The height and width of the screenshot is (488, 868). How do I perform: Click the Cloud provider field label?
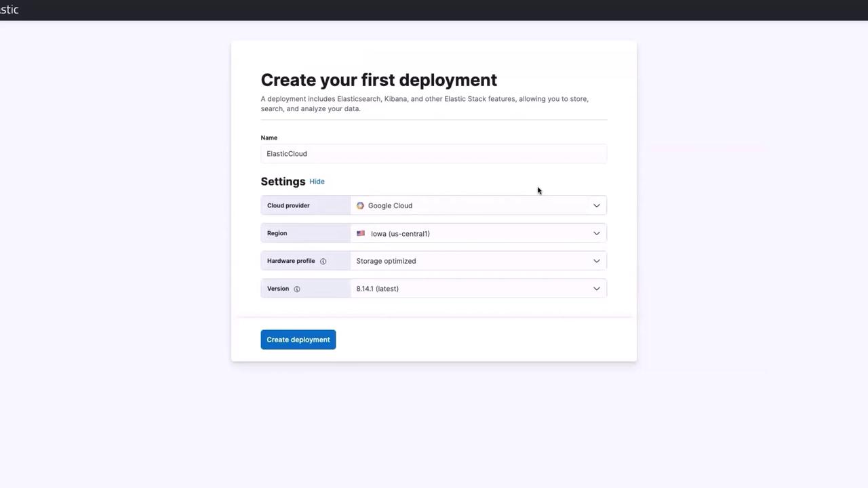[x=288, y=205]
